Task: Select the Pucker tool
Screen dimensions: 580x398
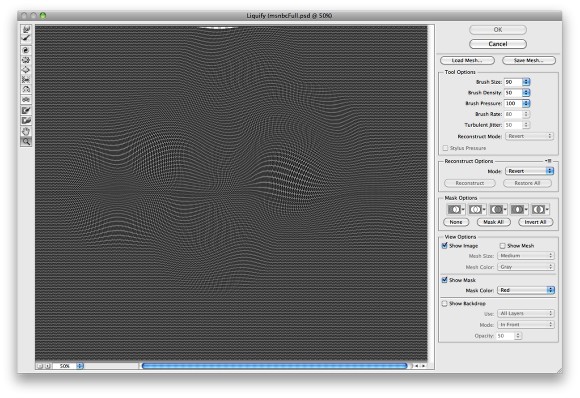Action: click(x=26, y=60)
